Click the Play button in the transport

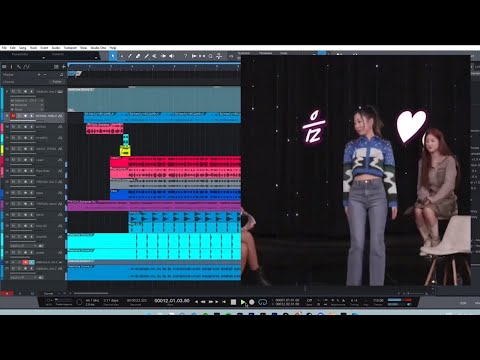coord(243,302)
